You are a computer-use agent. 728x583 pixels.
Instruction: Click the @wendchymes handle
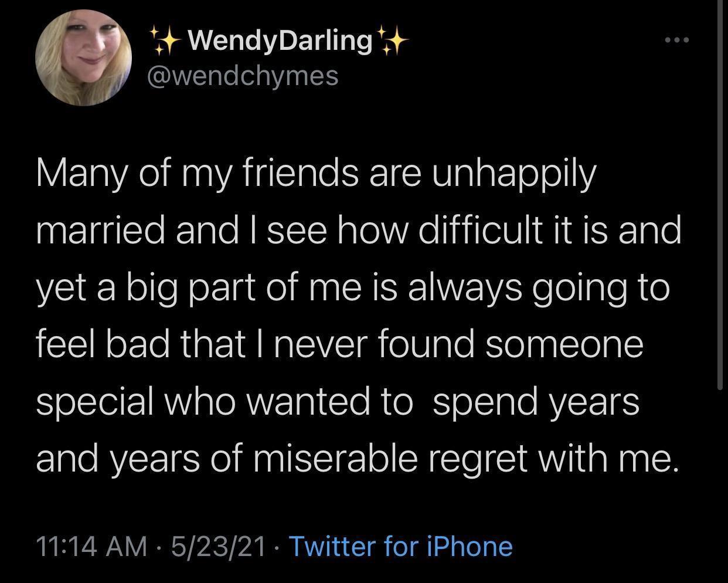point(243,75)
